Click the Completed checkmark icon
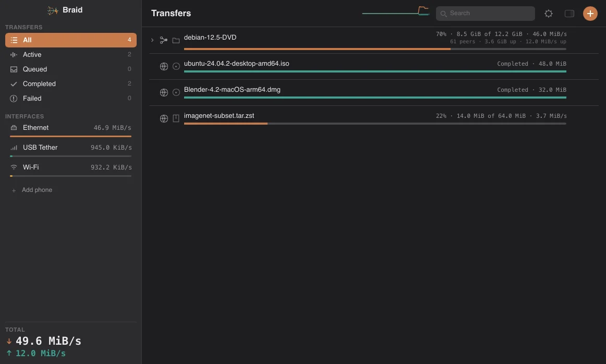This screenshot has height=364, width=606. [x=14, y=84]
